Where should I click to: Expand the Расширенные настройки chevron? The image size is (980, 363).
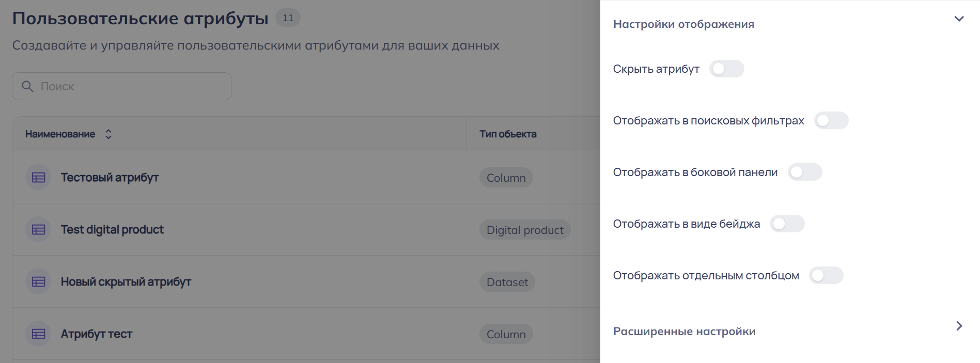pyautogui.click(x=959, y=326)
